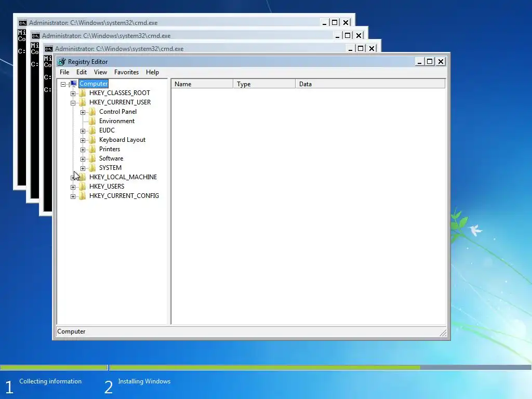The image size is (532, 399).
Task: Select the Software label
Action: [x=111, y=158]
